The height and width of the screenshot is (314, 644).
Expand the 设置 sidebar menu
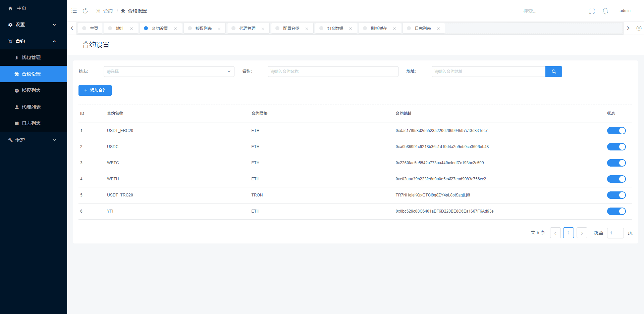[x=34, y=25]
